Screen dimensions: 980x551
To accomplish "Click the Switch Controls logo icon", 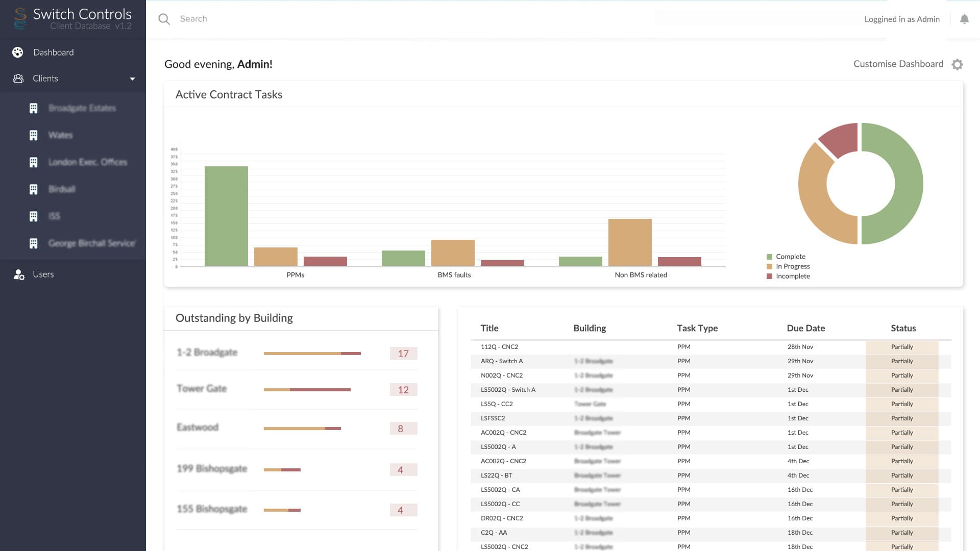I will point(20,18).
